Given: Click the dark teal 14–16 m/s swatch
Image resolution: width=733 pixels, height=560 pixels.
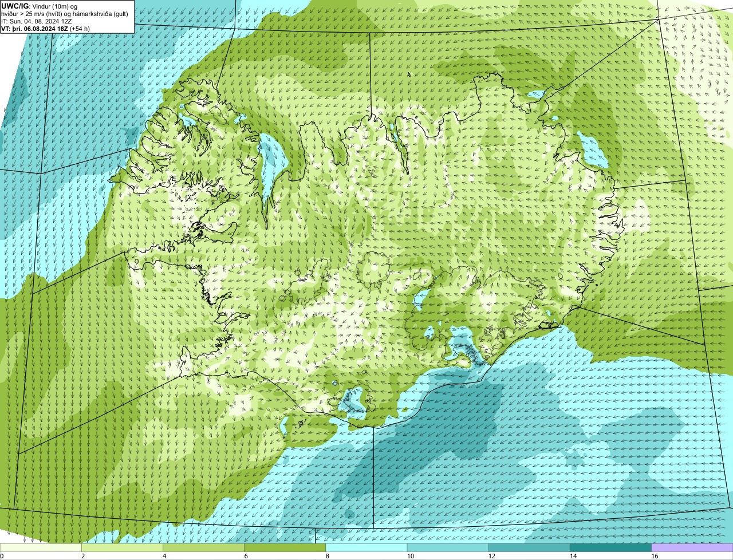Looking at the screenshot, I should click(x=610, y=548).
